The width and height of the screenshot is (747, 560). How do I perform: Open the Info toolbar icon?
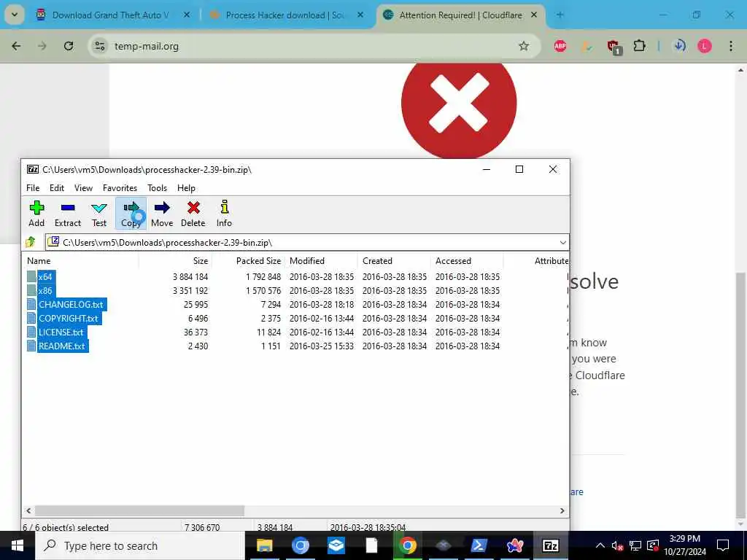coord(224,214)
